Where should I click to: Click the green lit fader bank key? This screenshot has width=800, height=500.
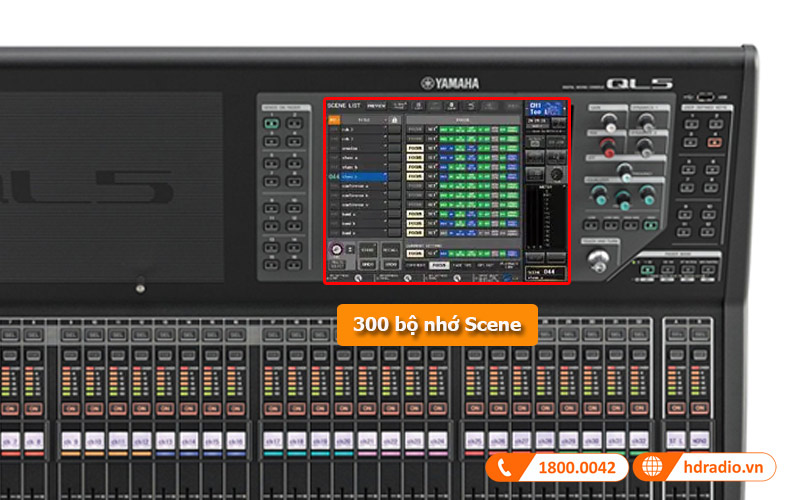pos(647,268)
